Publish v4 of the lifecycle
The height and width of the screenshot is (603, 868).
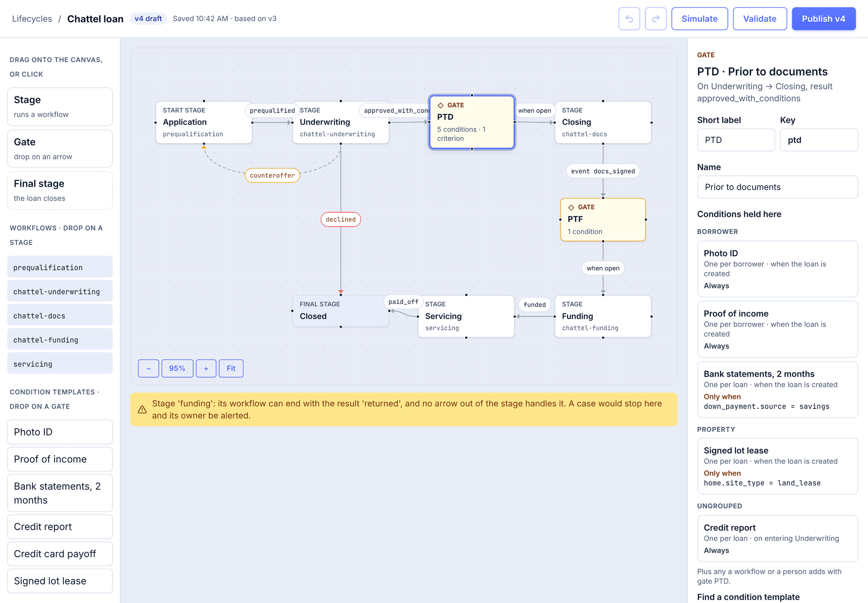point(823,19)
